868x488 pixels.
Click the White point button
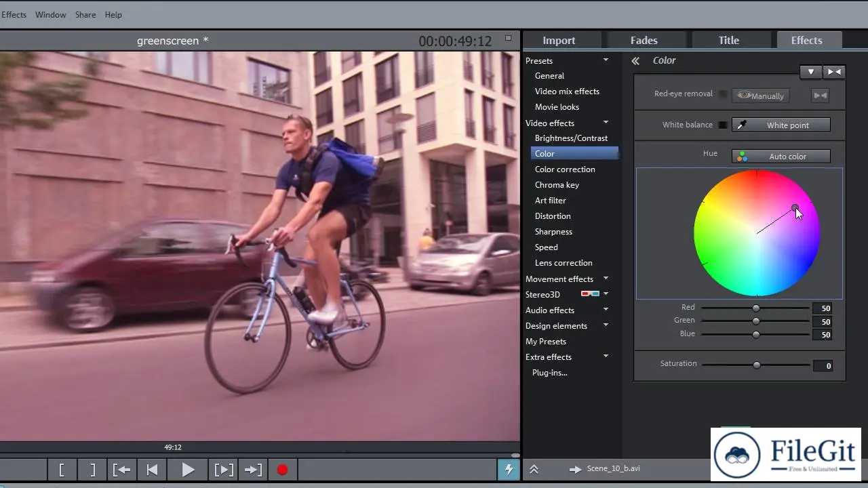781,125
